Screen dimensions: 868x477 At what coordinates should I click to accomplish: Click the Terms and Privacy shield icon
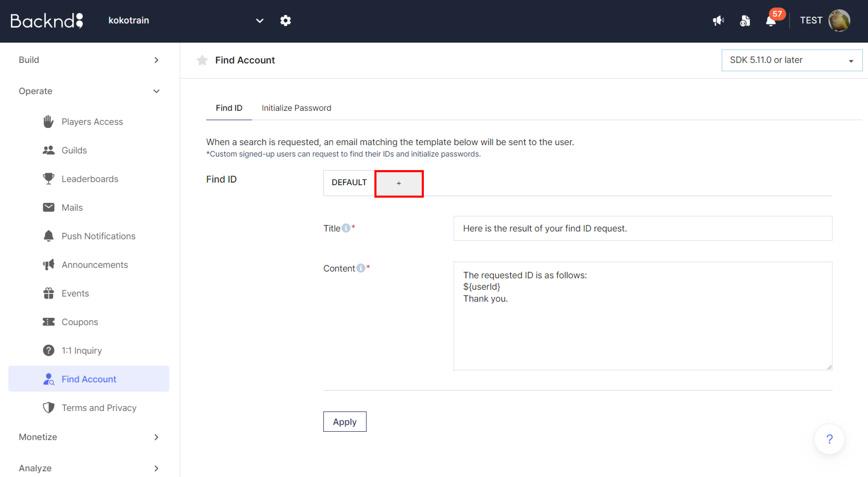[x=49, y=408]
